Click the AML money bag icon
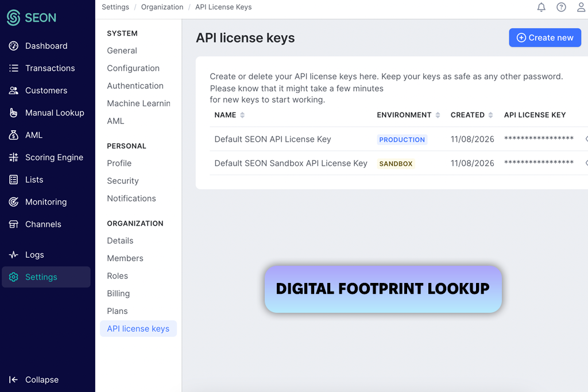 [14, 135]
